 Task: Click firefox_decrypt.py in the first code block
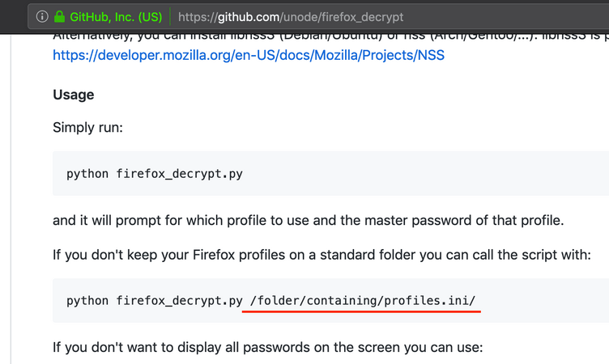[180, 173]
